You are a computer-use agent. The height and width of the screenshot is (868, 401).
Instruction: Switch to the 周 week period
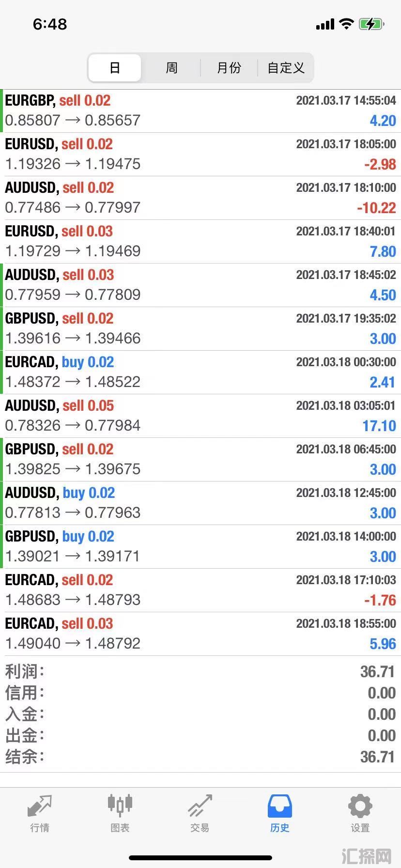(x=171, y=68)
